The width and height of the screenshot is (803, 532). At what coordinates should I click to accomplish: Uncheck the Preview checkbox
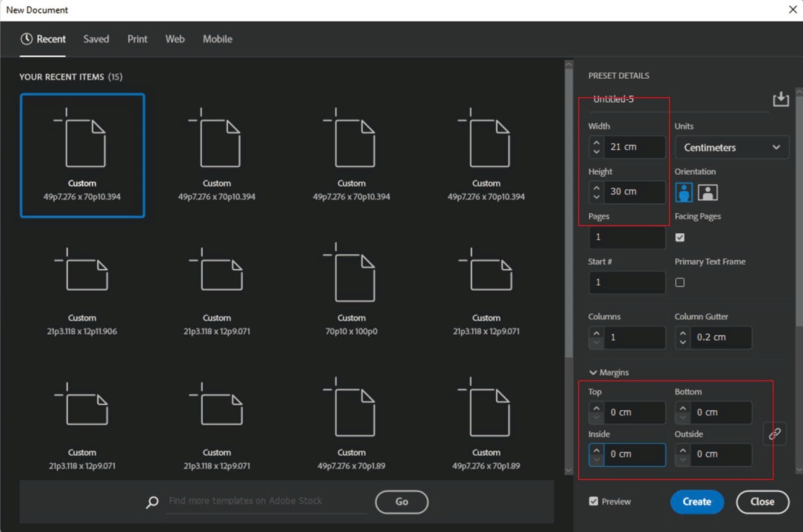[594, 501]
